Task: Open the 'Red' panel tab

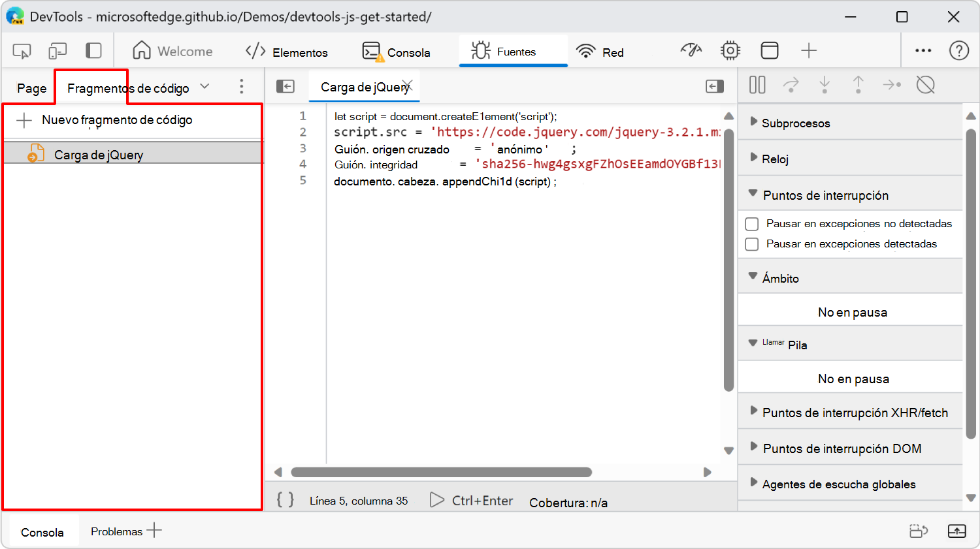Action: (x=600, y=50)
